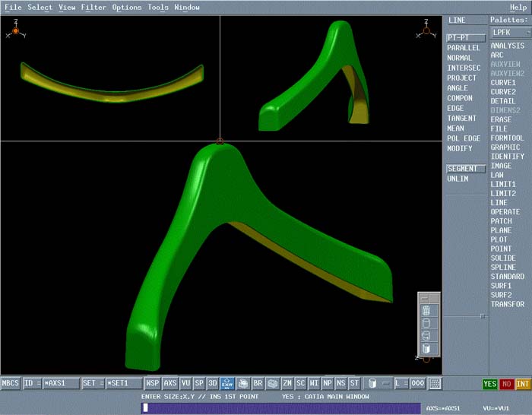
Task: Toggle the 3D mode button
Action: coord(213,384)
